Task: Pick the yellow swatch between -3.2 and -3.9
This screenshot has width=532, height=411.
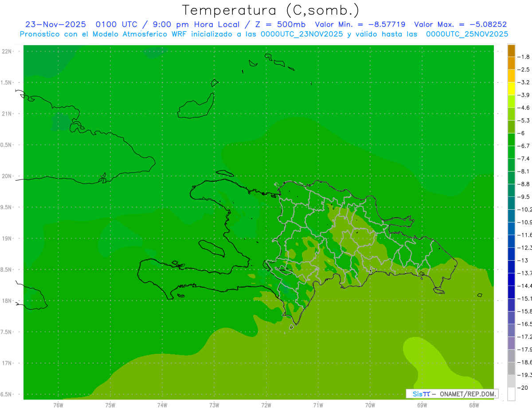Action: pyautogui.click(x=511, y=89)
